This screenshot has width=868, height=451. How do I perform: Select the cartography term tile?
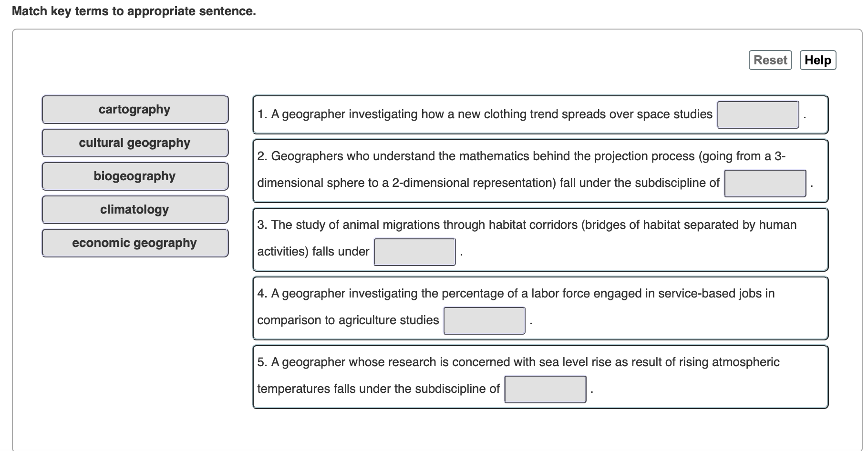(135, 109)
